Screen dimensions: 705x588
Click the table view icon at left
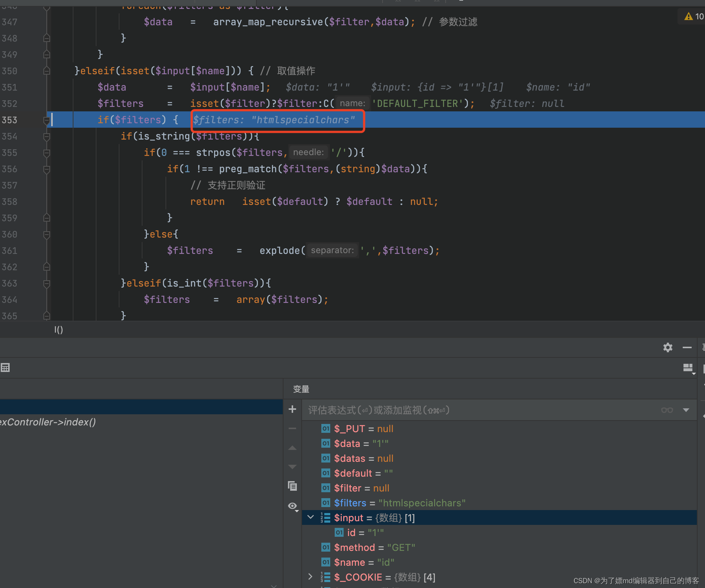click(5, 367)
